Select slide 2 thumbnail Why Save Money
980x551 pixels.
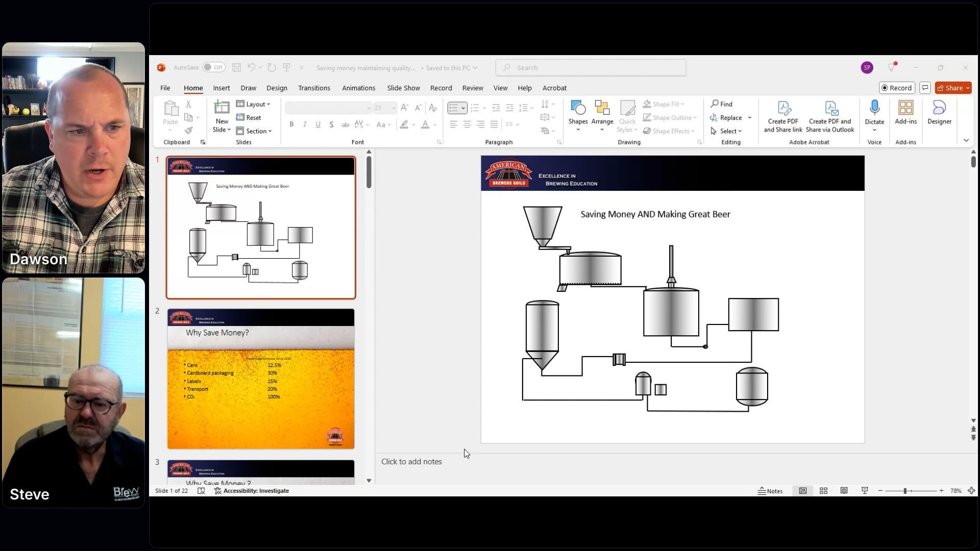pos(261,379)
